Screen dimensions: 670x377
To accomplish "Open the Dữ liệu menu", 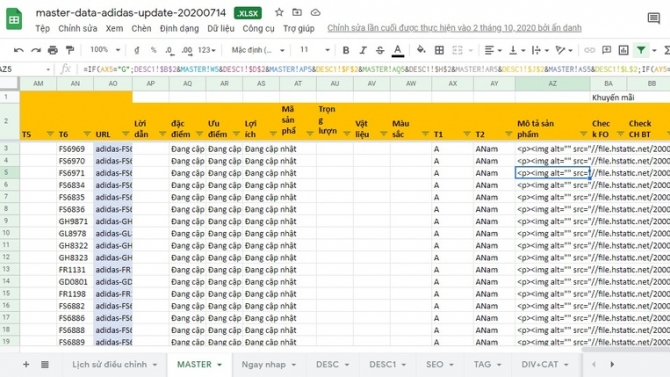I will tap(221, 29).
